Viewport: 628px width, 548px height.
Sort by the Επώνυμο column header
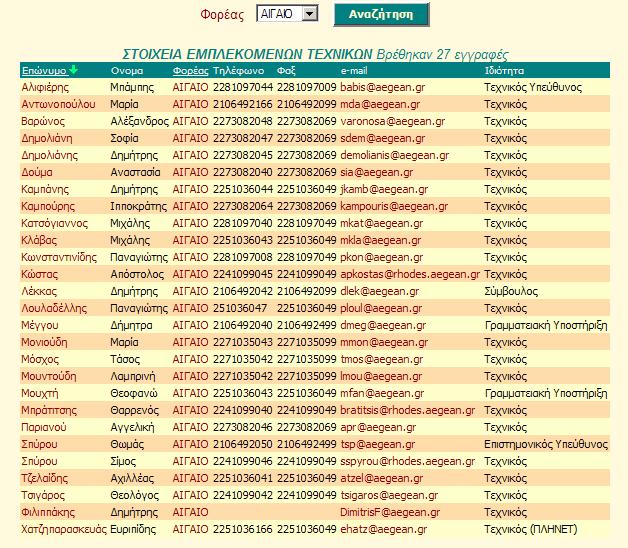click(x=44, y=71)
